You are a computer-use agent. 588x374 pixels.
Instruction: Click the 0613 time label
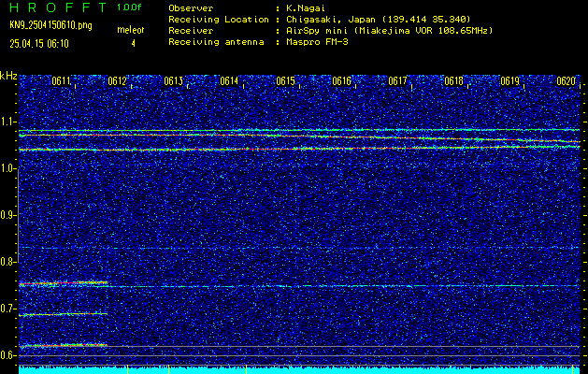pyautogui.click(x=173, y=81)
